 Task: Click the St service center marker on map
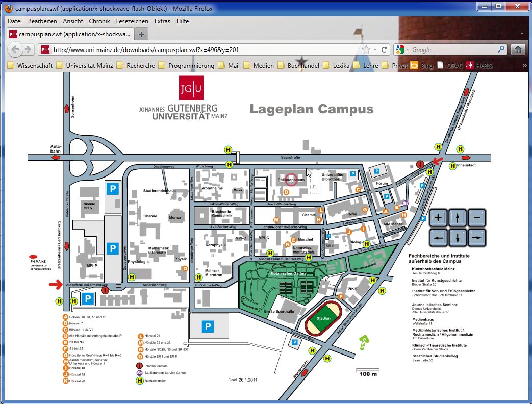pos(405,203)
